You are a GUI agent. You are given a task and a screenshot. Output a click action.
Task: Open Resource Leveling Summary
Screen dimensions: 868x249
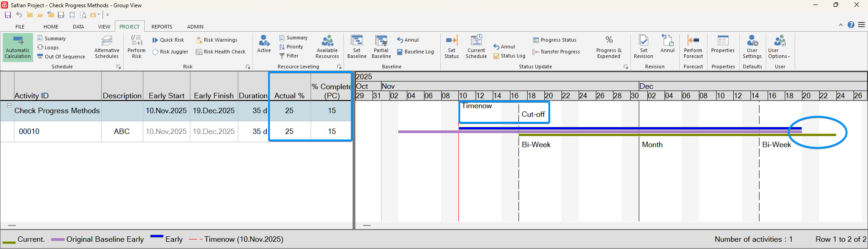point(293,38)
